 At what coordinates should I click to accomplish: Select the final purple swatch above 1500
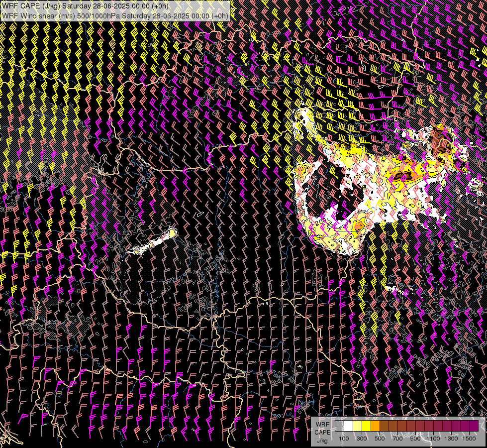point(474,426)
